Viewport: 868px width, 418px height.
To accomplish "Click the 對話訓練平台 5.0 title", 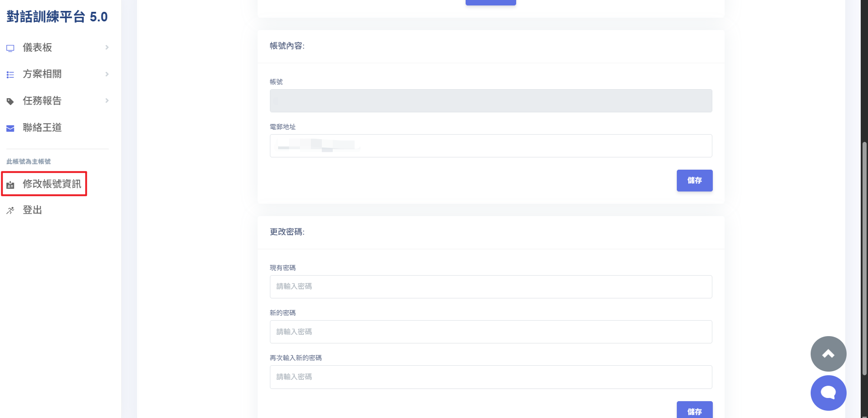I will [x=57, y=17].
